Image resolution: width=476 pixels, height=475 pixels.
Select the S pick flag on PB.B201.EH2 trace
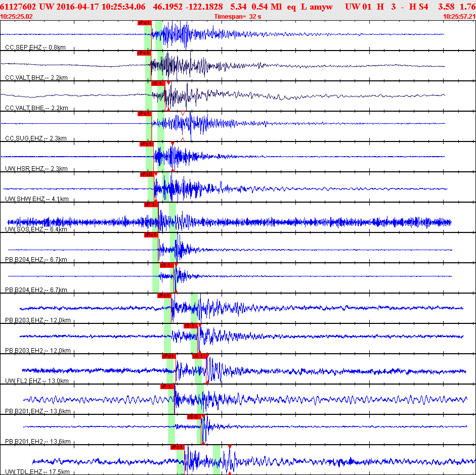[x=194, y=416]
